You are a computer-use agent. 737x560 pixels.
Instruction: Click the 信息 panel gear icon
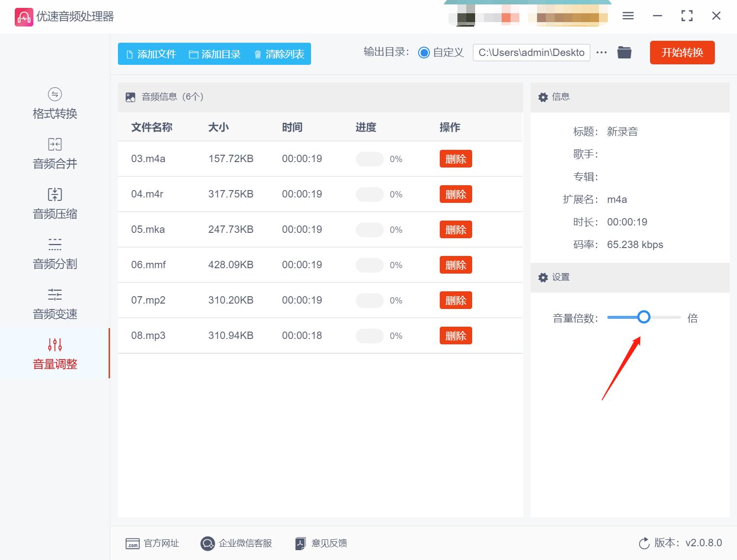coord(543,97)
